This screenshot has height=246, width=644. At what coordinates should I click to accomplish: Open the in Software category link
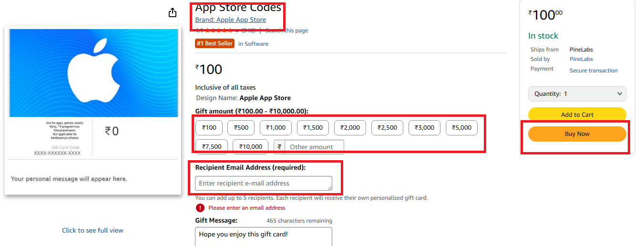pyautogui.click(x=253, y=44)
